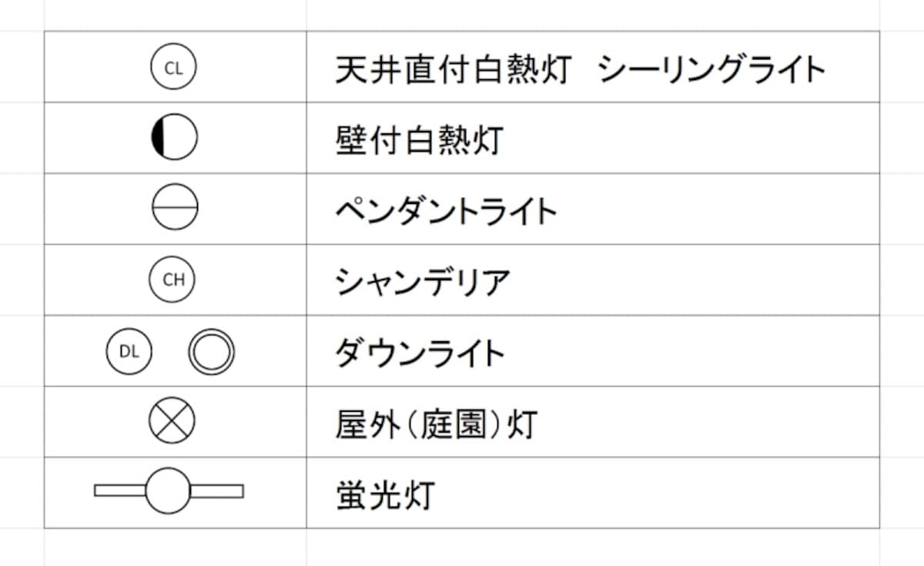Click the ペンダントライト text cell

[593, 209]
